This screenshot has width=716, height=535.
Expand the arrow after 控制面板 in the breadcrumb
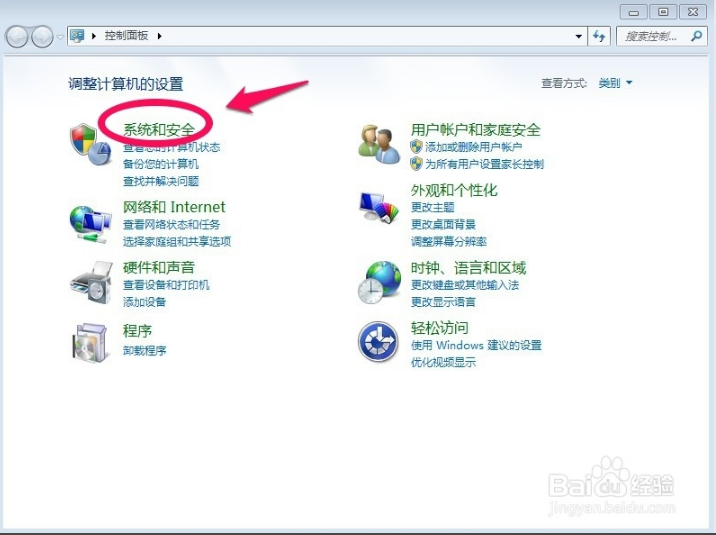pyautogui.click(x=159, y=36)
